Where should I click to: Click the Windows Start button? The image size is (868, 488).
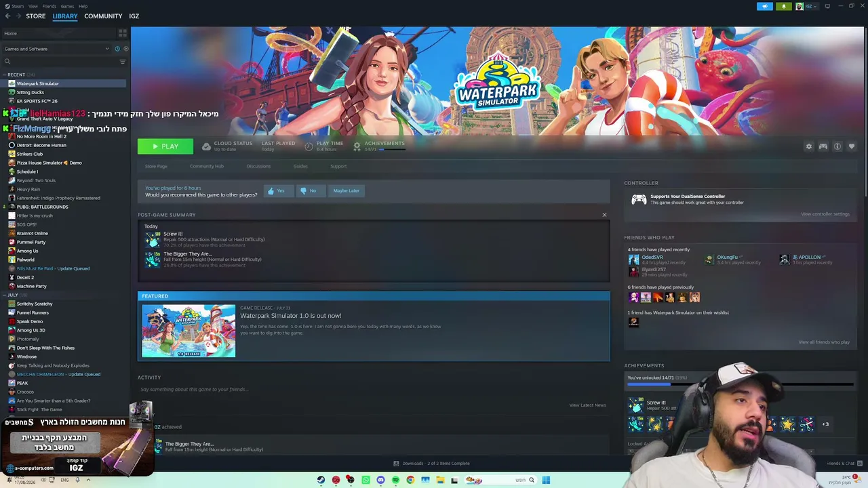546,480
